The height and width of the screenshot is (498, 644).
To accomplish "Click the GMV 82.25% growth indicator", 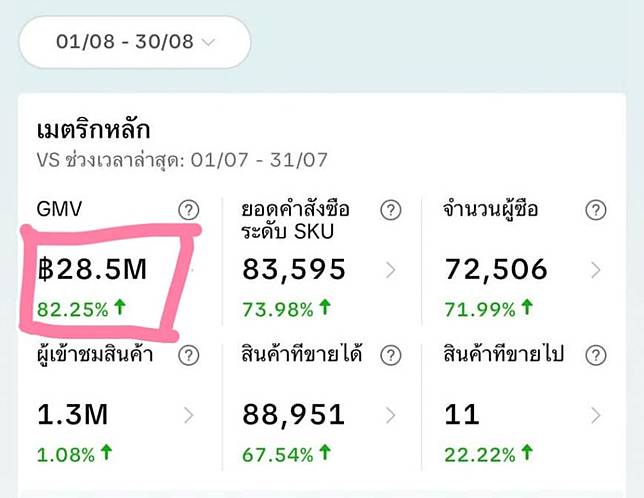I will [81, 308].
